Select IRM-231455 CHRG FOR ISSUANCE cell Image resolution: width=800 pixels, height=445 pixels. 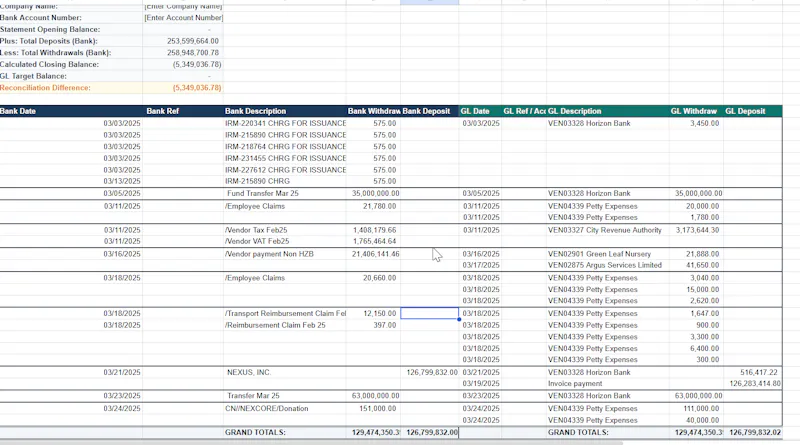coord(285,158)
